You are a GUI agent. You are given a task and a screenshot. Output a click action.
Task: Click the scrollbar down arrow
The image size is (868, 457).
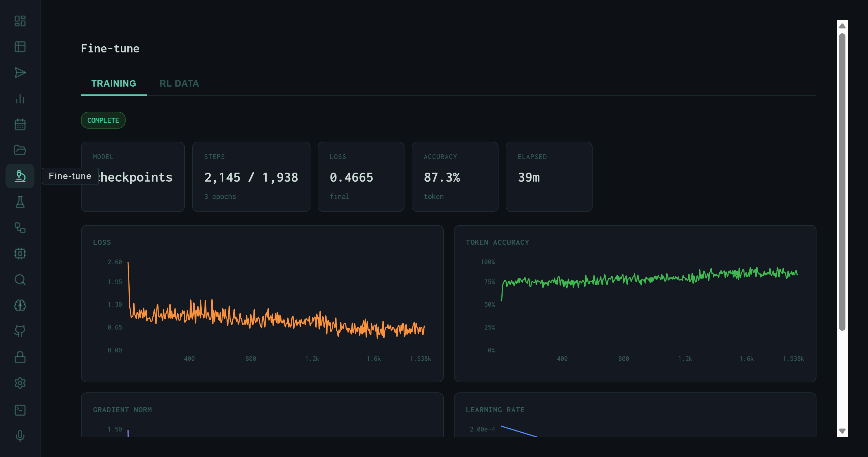[842, 431]
